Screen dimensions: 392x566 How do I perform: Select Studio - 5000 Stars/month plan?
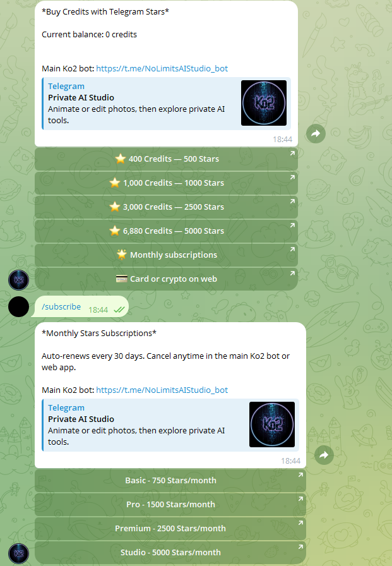[170, 552]
